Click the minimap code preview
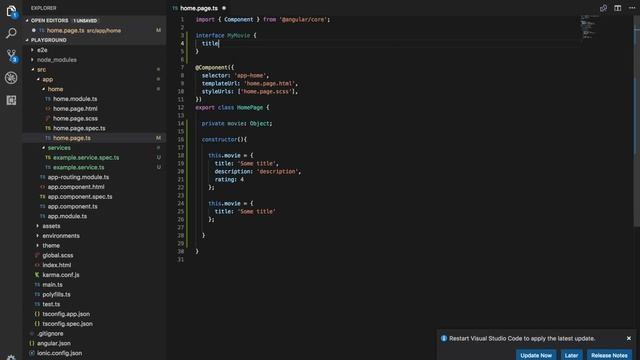The image size is (640, 360). point(589,27)
